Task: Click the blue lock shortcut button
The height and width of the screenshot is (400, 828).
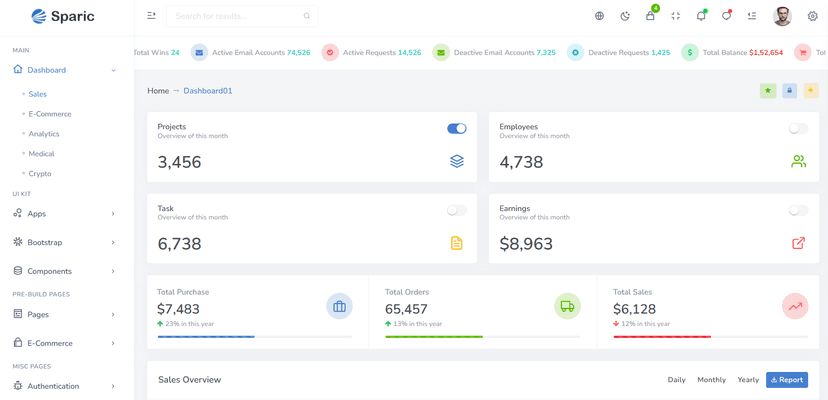Action: click(789, 91)
